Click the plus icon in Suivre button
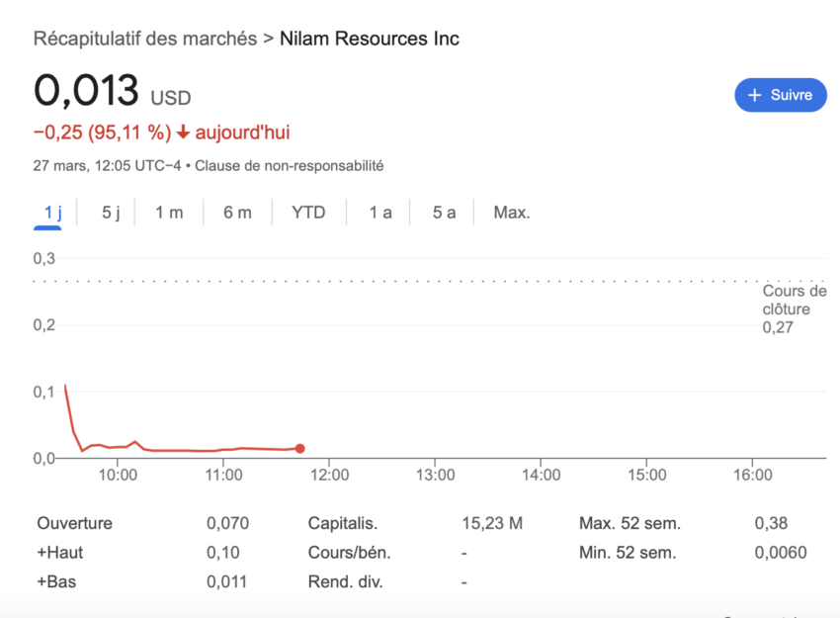 (754, 95)
